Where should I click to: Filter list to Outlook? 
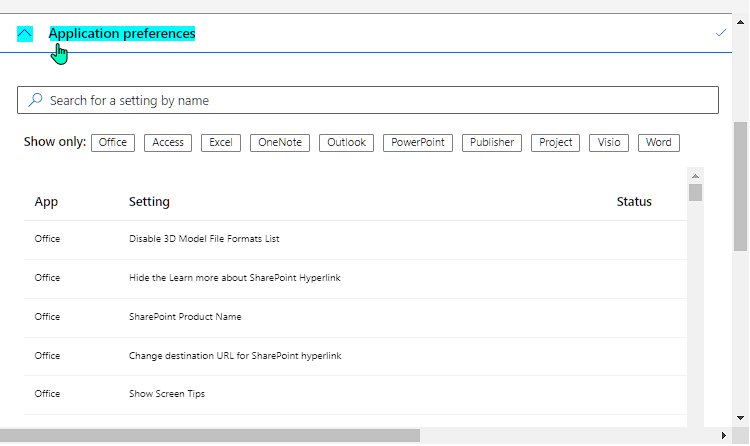(x=346, y=143)
